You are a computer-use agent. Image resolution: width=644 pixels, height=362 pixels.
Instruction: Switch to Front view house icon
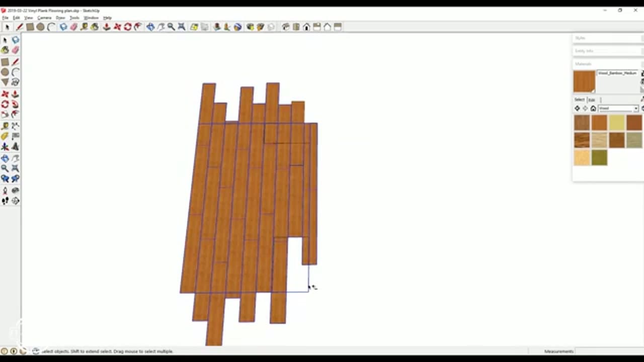coord(306,27)
